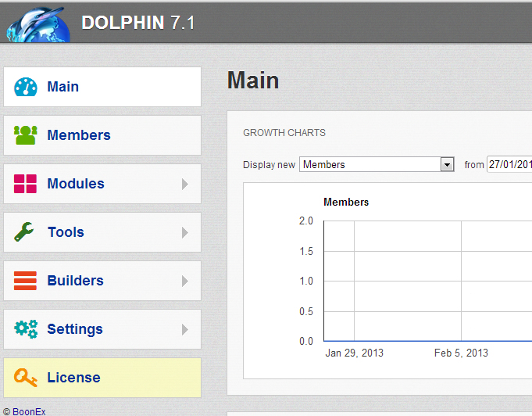The width and height of the screenshot is (532, 416).
Task: Expand the Tools submenu arrow
Action: [x=185, y=232]
